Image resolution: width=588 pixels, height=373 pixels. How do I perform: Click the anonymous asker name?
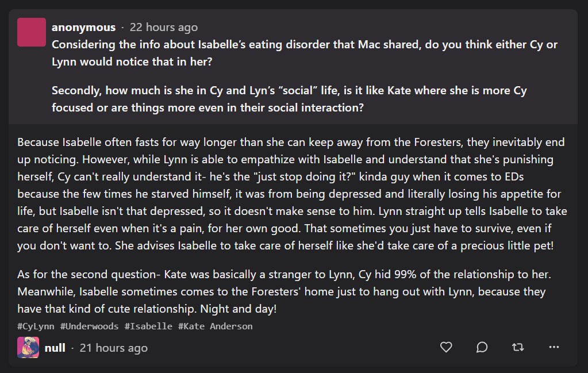pyautogui.click(x=83, y=28)
